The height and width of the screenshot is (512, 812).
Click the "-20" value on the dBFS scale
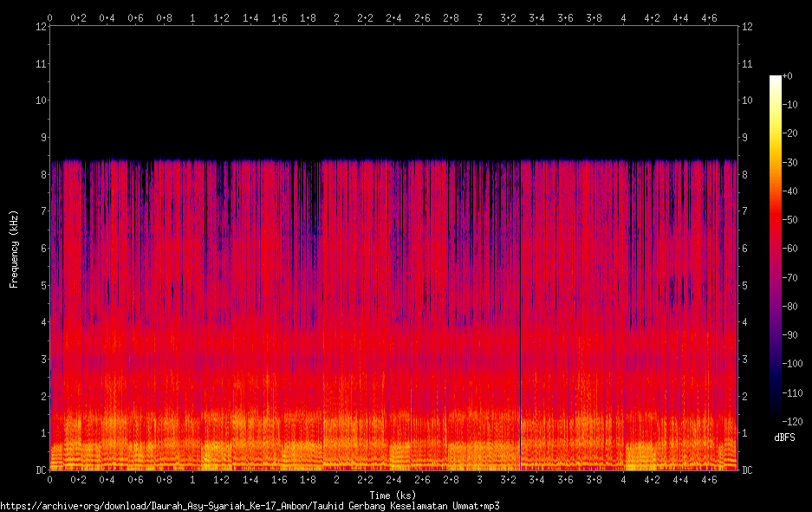pos(790,133)
